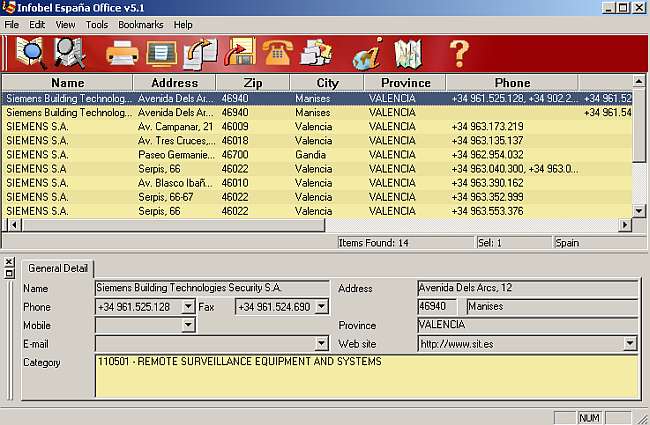This screenshot has width=650, height=425.
Task: Expand the Web site dropdown
Action: [630, 343]
